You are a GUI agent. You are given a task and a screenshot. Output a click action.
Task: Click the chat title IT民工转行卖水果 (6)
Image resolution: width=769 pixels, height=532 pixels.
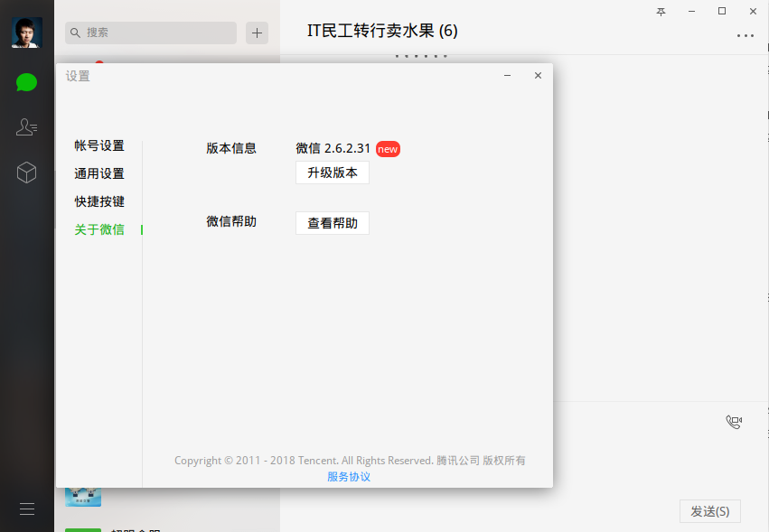[x=382, y=31]
